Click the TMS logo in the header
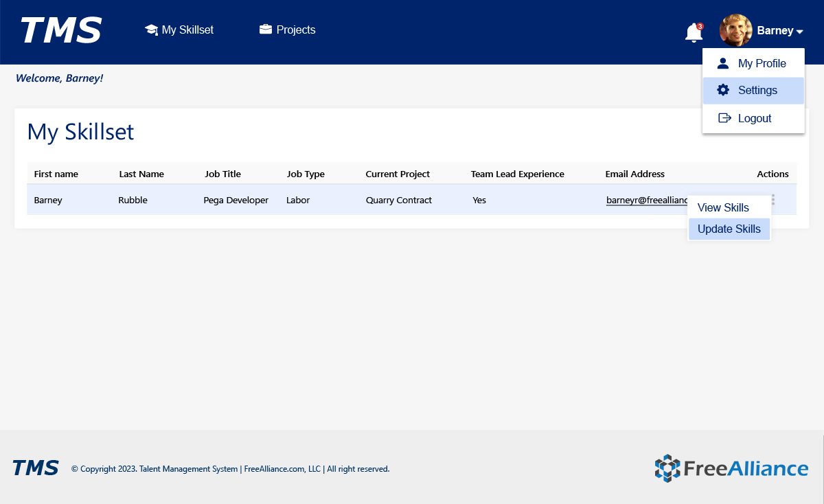 tap(61, 31)
